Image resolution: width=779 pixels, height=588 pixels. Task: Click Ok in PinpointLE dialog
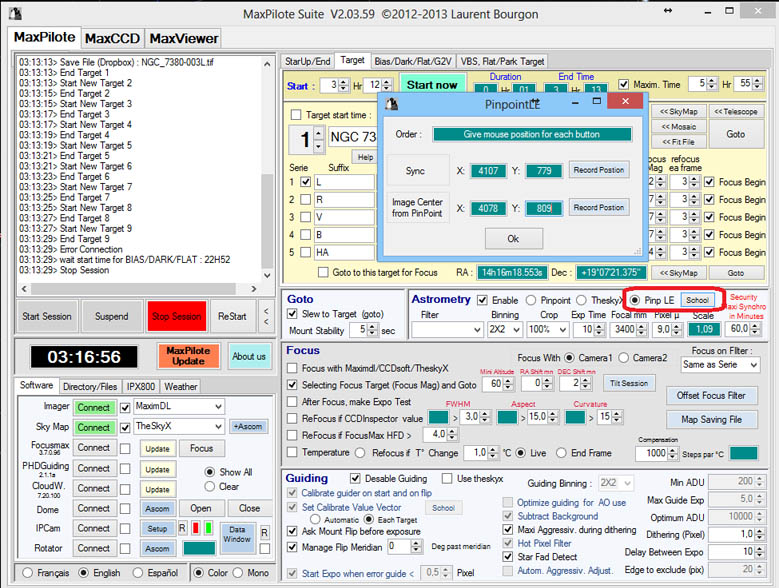(513, 239)
